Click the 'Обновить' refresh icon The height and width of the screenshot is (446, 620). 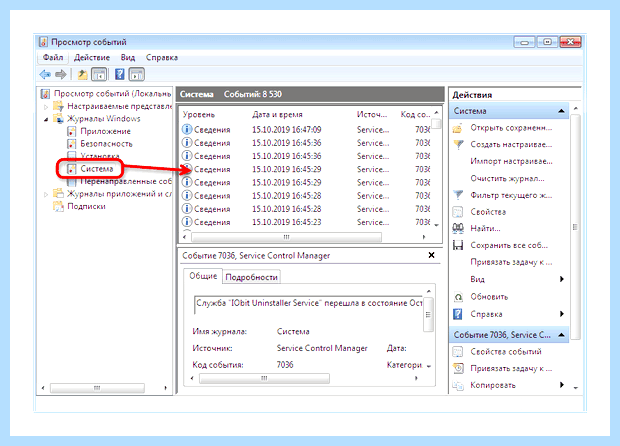pos(458,297)
